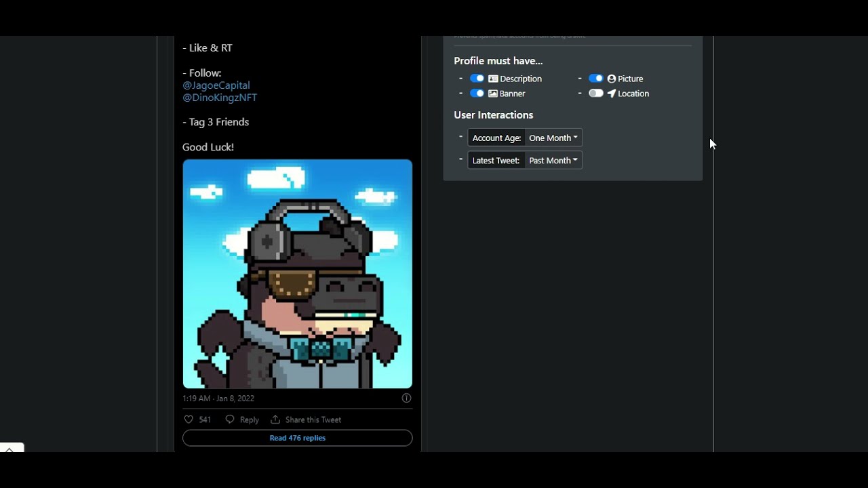Click the User Interactions heading

[494, 115]
